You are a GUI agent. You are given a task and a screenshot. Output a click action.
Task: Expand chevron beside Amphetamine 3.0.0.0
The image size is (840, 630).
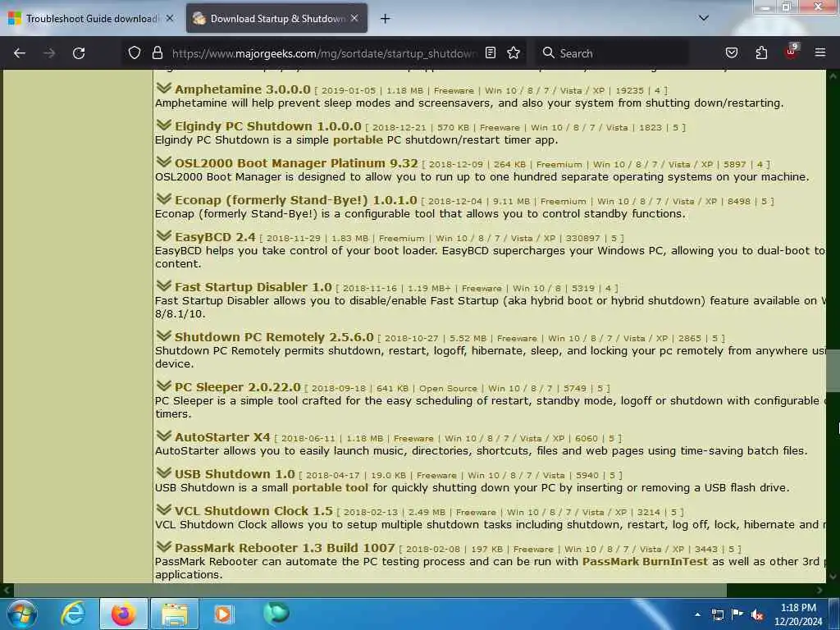point(163,89)
